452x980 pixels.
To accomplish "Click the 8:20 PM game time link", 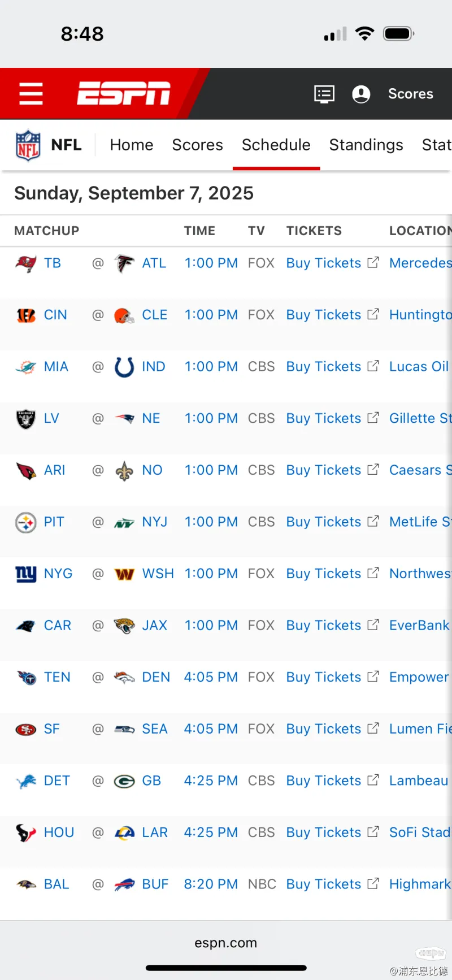I will click(x=211, y=884).
